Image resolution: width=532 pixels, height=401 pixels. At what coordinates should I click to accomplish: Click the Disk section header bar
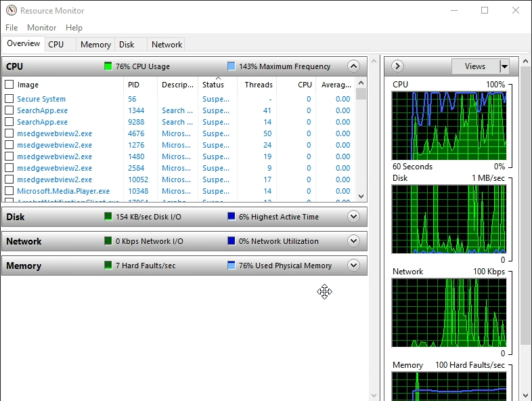(184, 217)
